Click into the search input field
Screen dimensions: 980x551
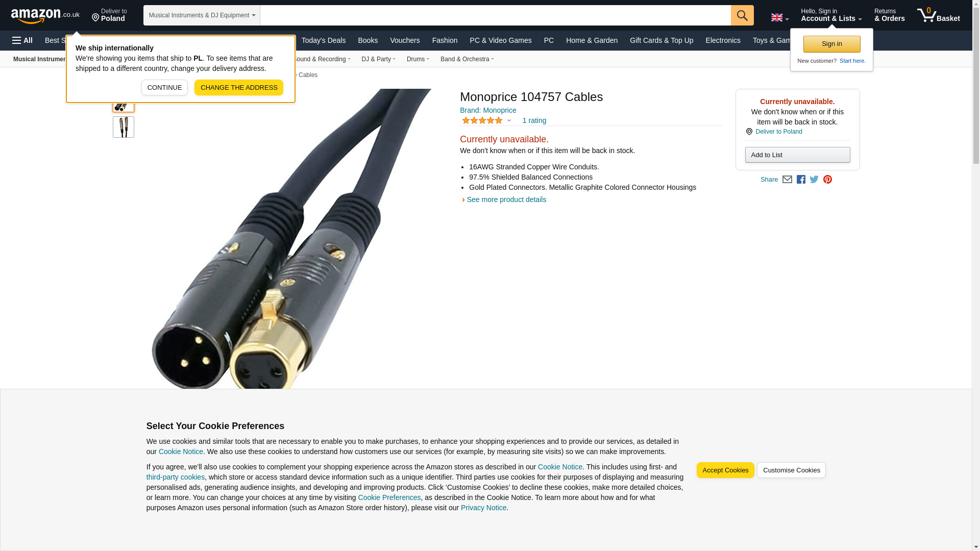coord(495,15)
